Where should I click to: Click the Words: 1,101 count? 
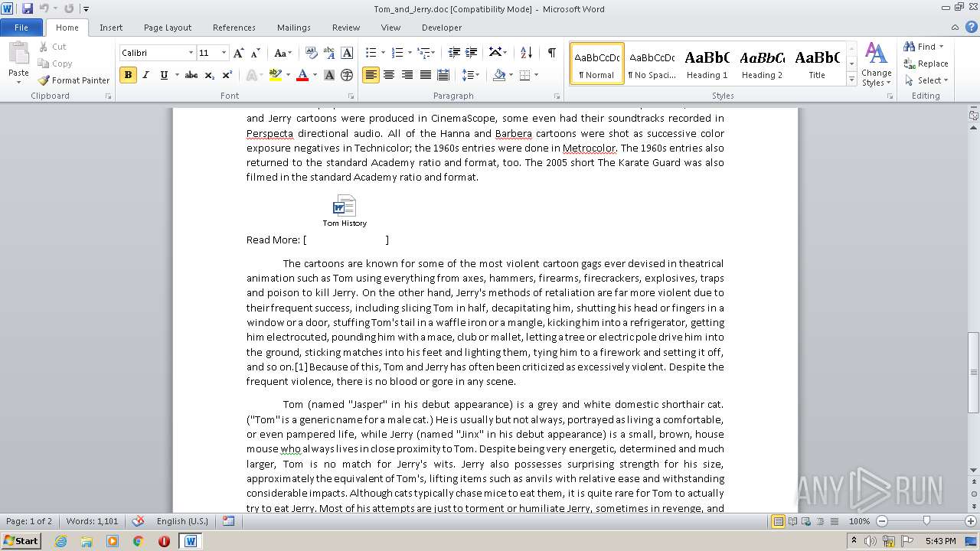[92, 521]
